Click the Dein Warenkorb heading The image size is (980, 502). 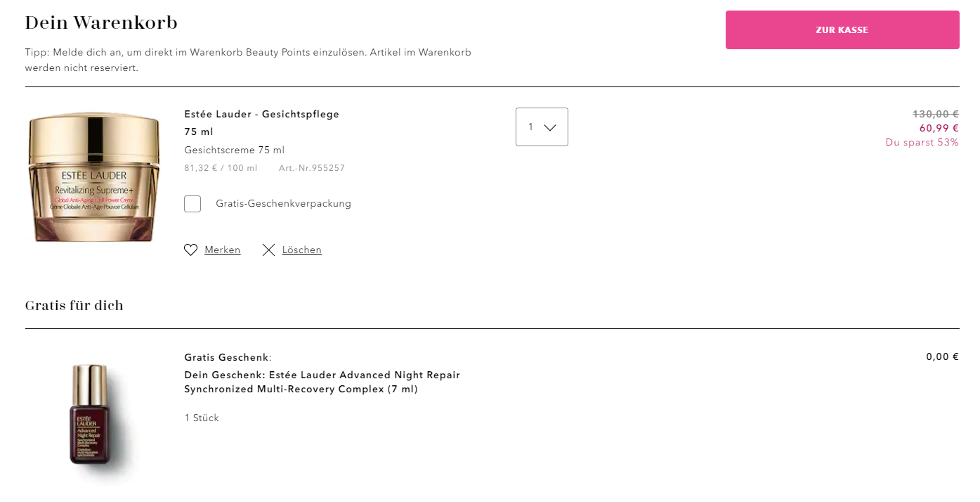101,22
